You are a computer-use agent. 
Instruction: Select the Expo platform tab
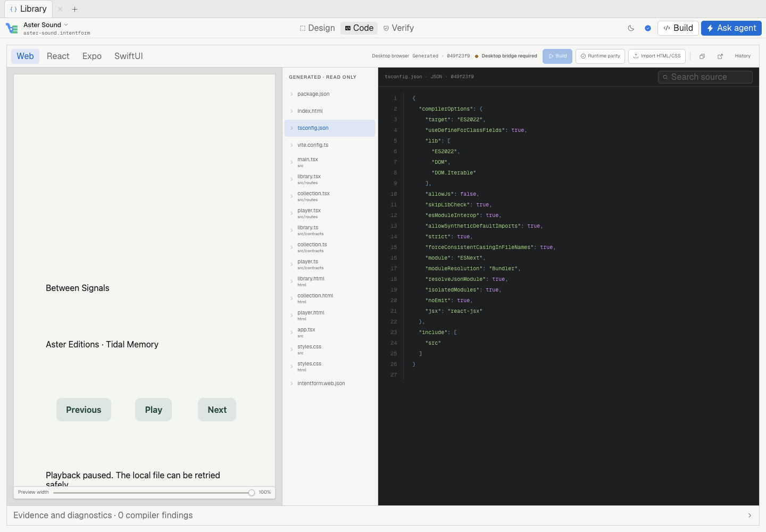[x=92, y=56]
